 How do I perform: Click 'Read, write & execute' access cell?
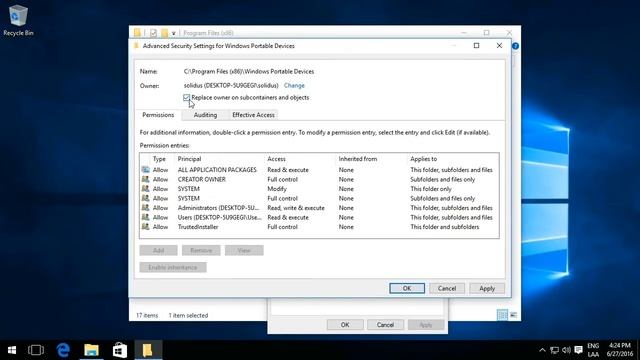(296, 208)
